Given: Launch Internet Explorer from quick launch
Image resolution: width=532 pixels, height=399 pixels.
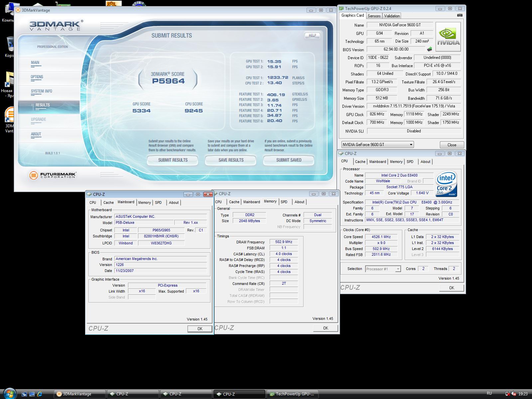Looking at the screenshot, I should [x=40, y=394].
